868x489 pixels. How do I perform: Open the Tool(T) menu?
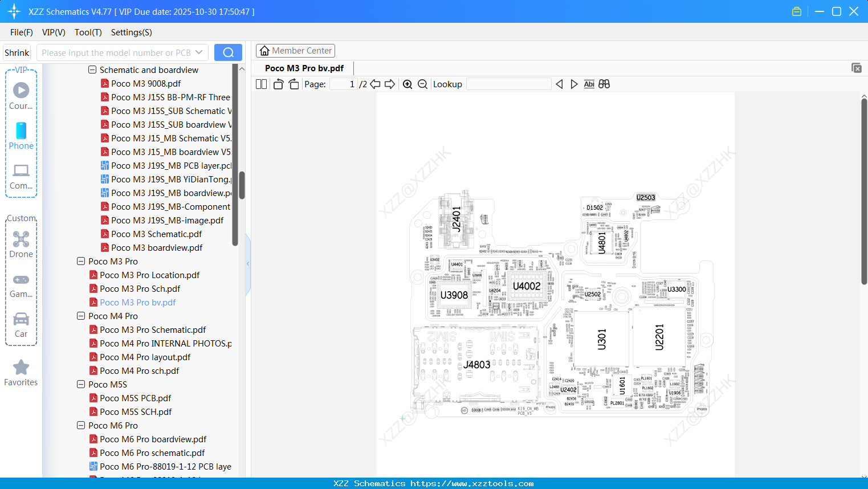(x=88, y=32)
